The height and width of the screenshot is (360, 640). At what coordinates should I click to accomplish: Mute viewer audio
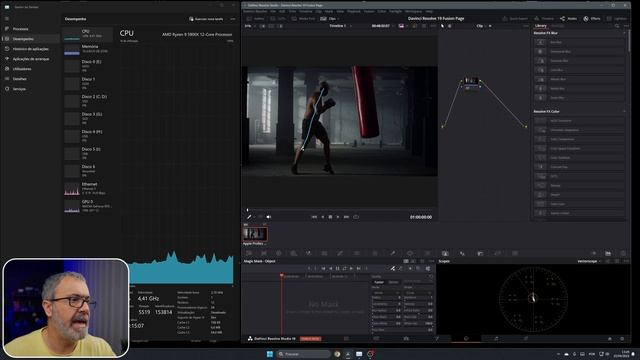click(269, 217)
